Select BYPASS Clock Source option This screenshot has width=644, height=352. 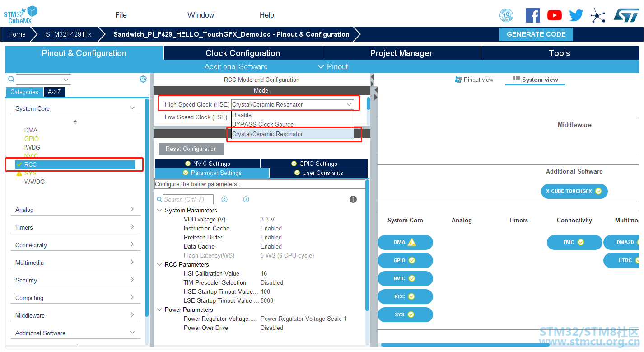point(292,124)
